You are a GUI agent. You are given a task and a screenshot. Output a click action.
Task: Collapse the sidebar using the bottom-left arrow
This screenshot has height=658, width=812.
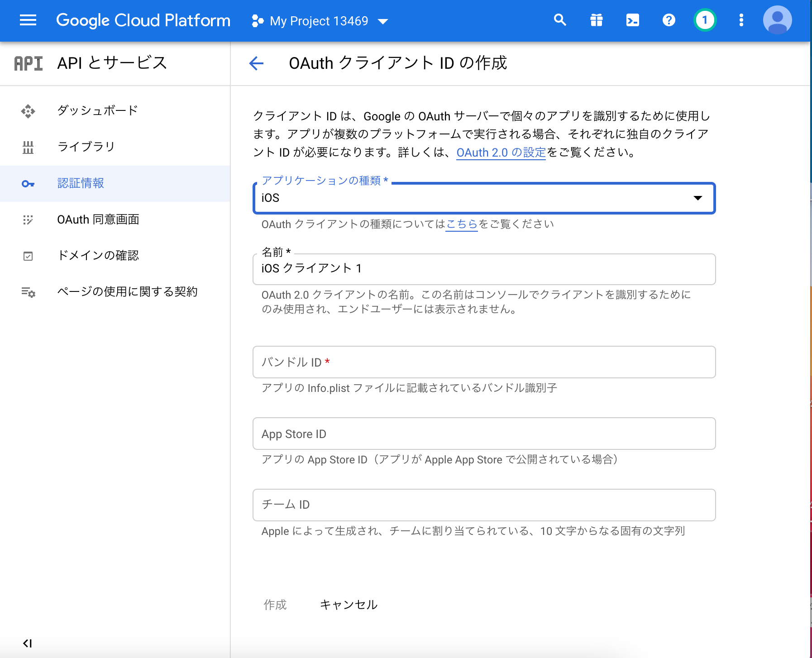[28, 643]
